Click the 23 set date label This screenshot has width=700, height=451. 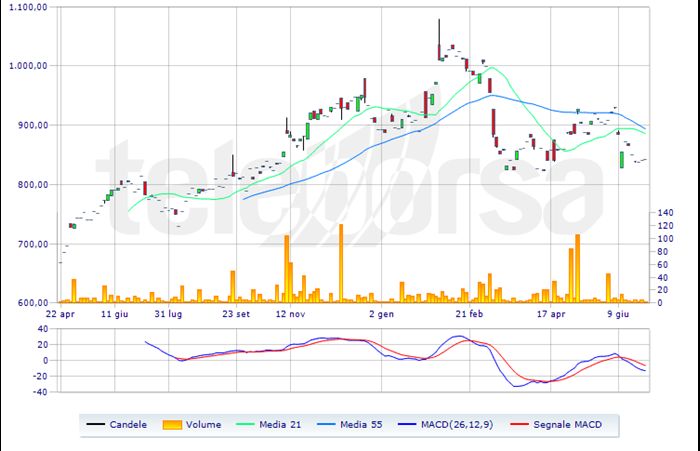point(236,314)
